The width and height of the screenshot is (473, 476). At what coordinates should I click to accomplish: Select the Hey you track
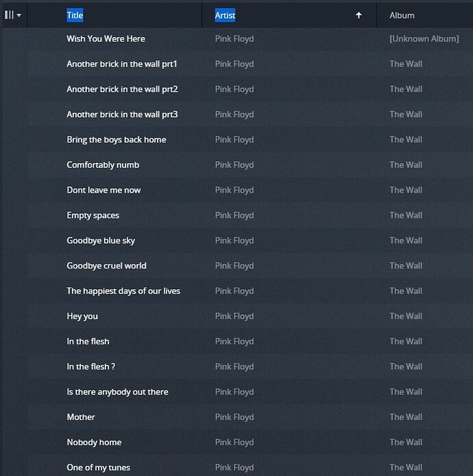[82, 316]
